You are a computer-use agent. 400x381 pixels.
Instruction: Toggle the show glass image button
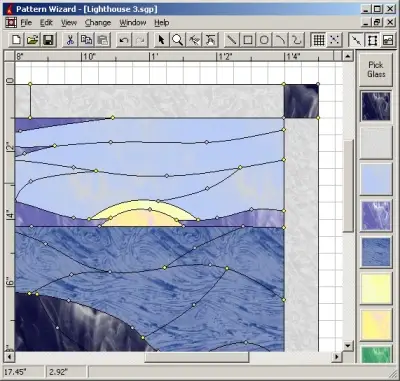[388, 40]
